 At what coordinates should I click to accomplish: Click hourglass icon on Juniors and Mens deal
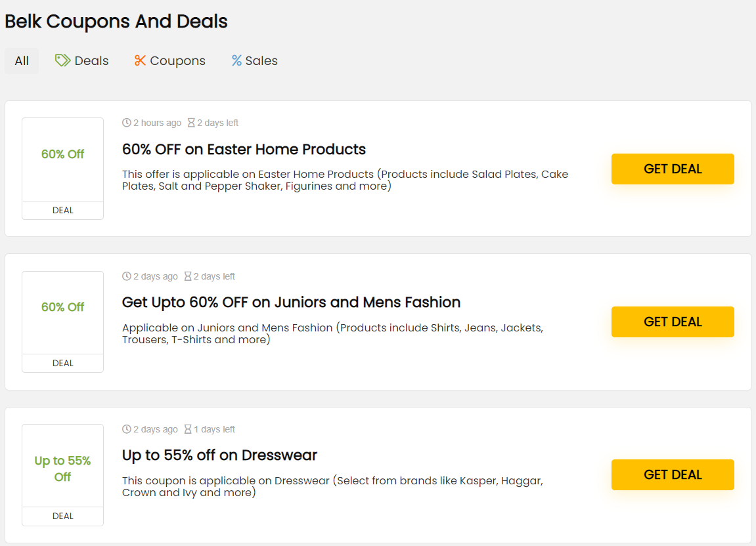point(188,276)
